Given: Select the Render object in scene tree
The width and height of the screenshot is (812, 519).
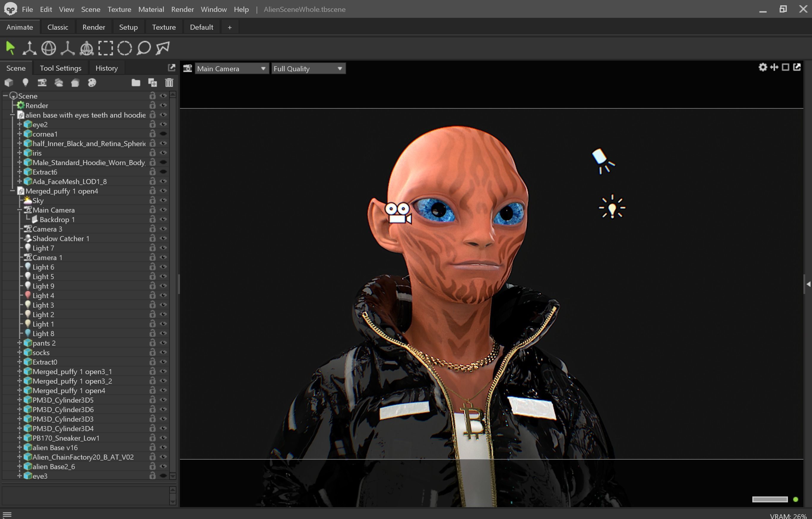Looking at the screenshot, I should (x=37, y=105).
